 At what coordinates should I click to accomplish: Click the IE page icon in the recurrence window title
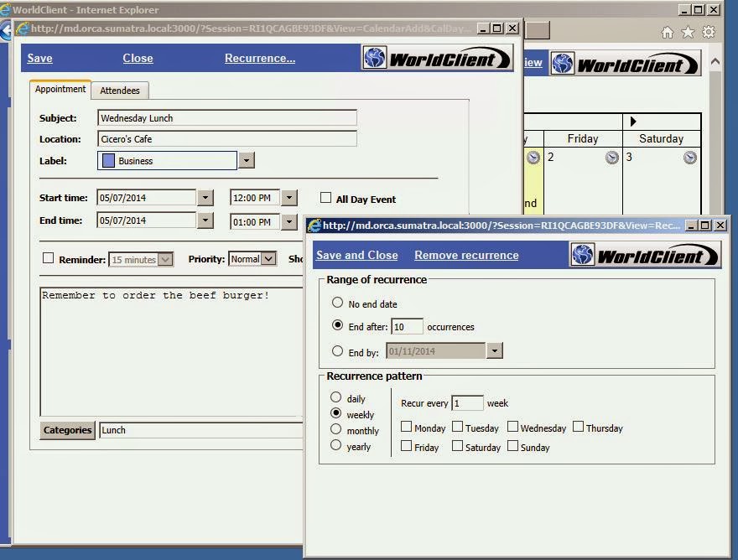pyautogui.click(x=314, y=226)
